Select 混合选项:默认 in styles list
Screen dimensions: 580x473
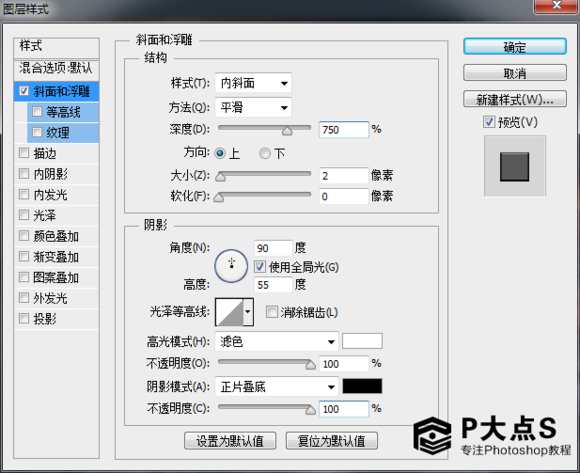tap(56, 68)
